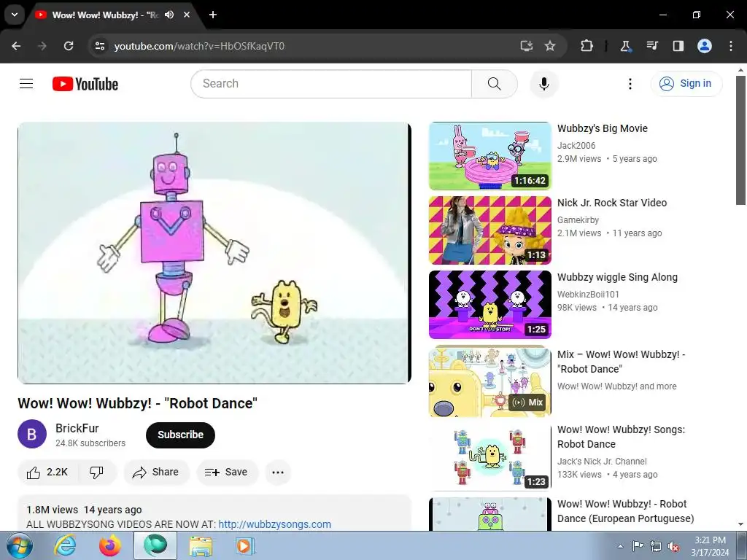
Task: Open the wubbzysongs.com link
Action: (275, 524)
